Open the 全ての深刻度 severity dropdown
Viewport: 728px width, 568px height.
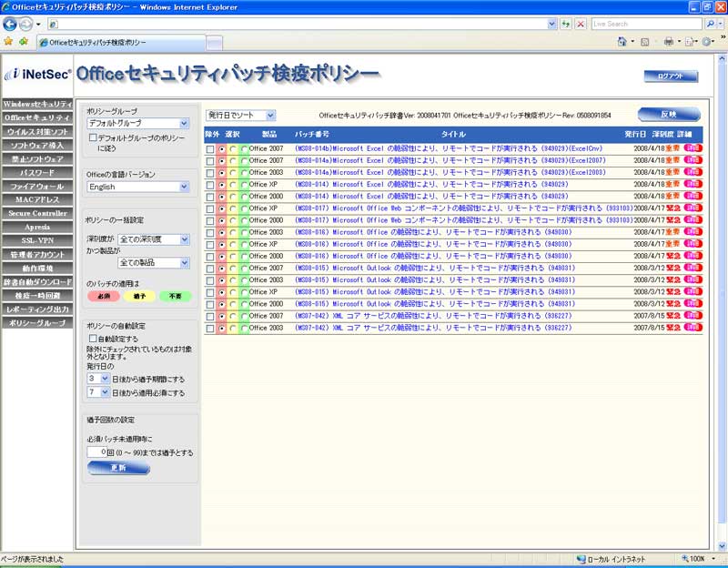(154, 239)
